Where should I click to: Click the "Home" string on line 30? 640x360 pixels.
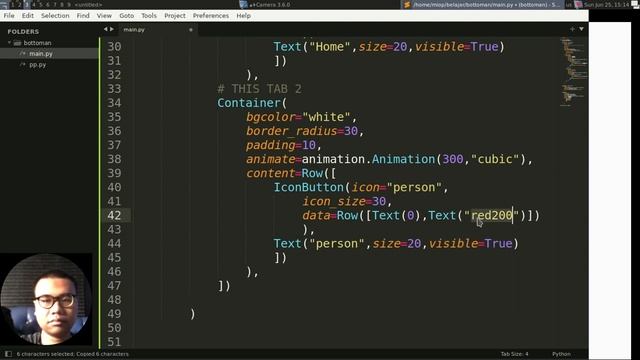329,47
